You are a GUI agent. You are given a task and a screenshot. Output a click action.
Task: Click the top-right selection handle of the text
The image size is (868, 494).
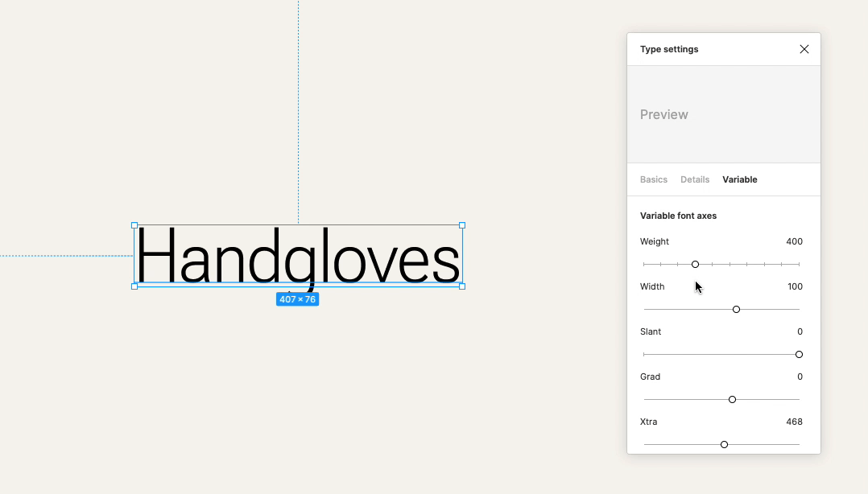pos(462,225)
